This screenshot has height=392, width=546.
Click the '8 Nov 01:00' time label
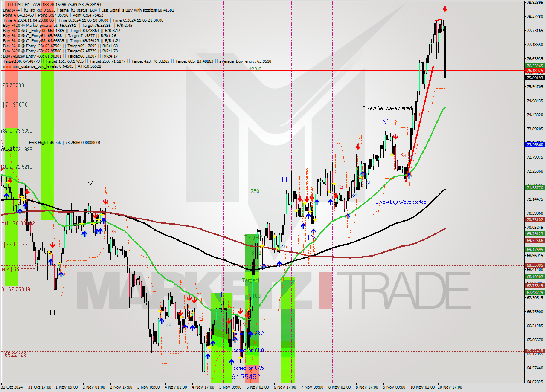tap(340, 388)
